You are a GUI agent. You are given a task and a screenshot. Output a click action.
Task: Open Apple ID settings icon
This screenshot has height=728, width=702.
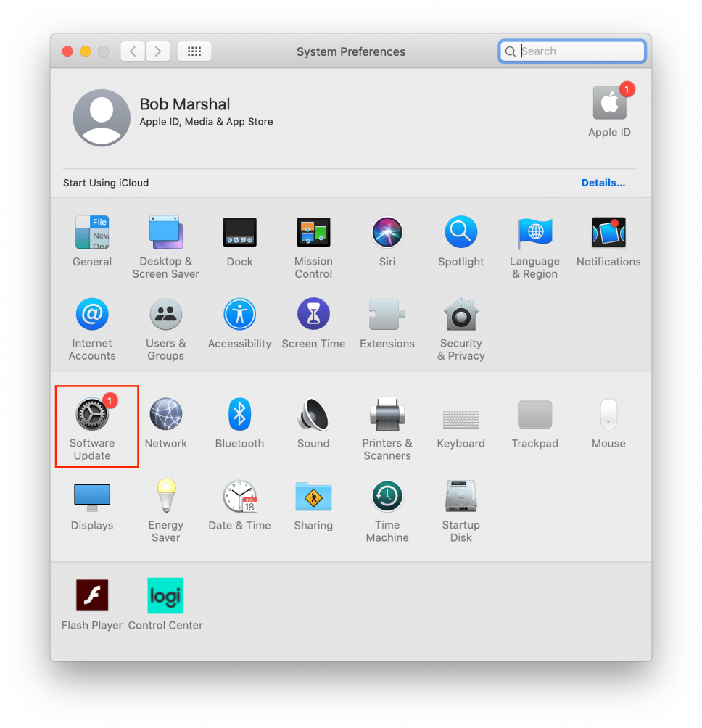(610, 103)
